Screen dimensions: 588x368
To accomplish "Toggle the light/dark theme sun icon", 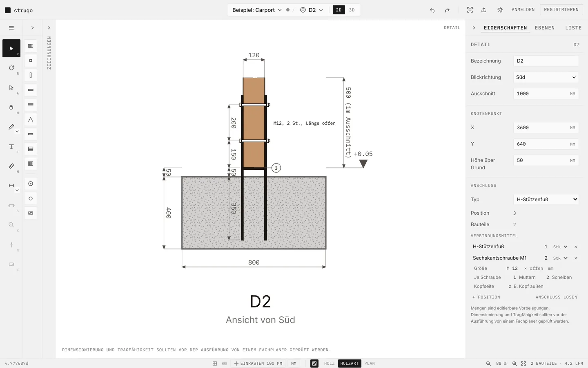I will pyautogui.click(x=500, y=10).
